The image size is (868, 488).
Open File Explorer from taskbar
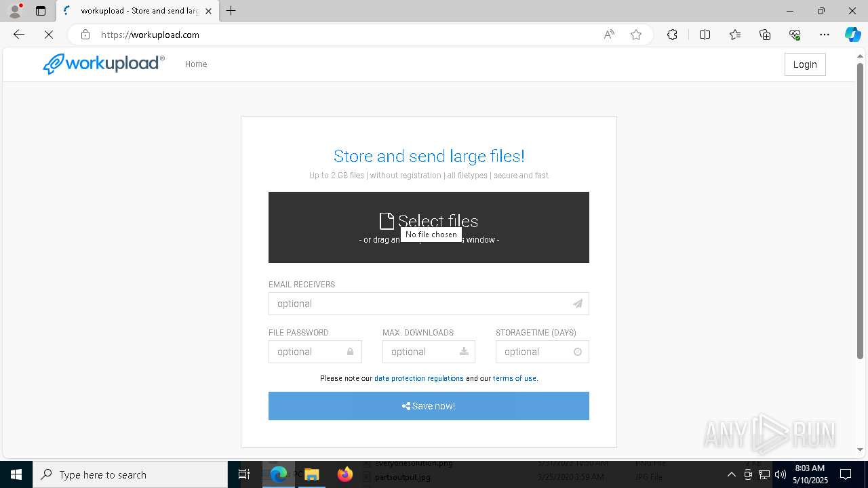(312, 474)
